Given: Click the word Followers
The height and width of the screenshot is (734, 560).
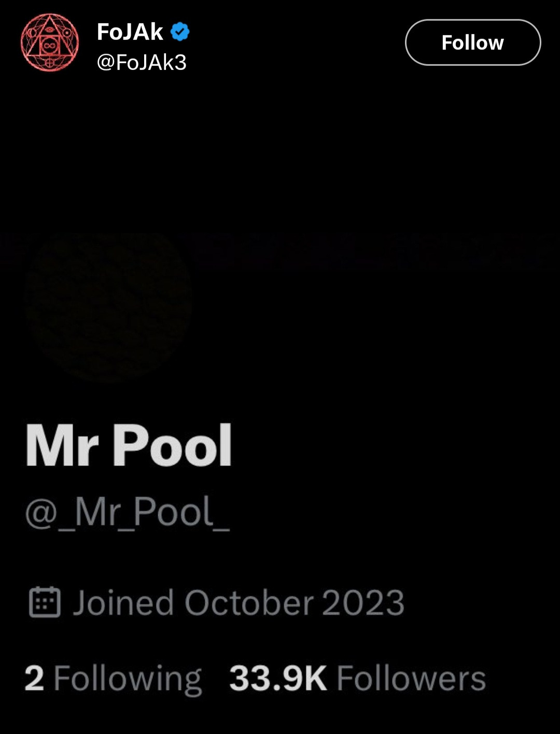Looking at the screenshot, I should (412, 678).
